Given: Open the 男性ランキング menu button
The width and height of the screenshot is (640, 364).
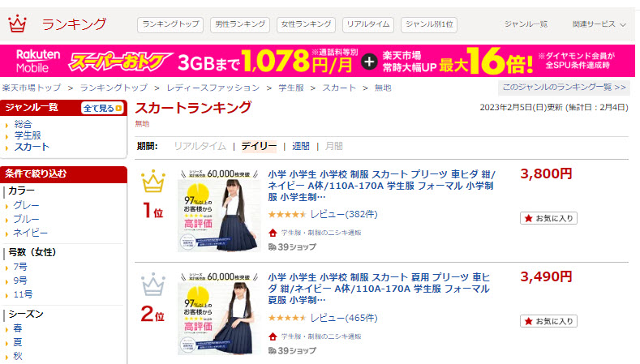Looking at the screenshot, I should pyautogui.click(x=240, y=24).
